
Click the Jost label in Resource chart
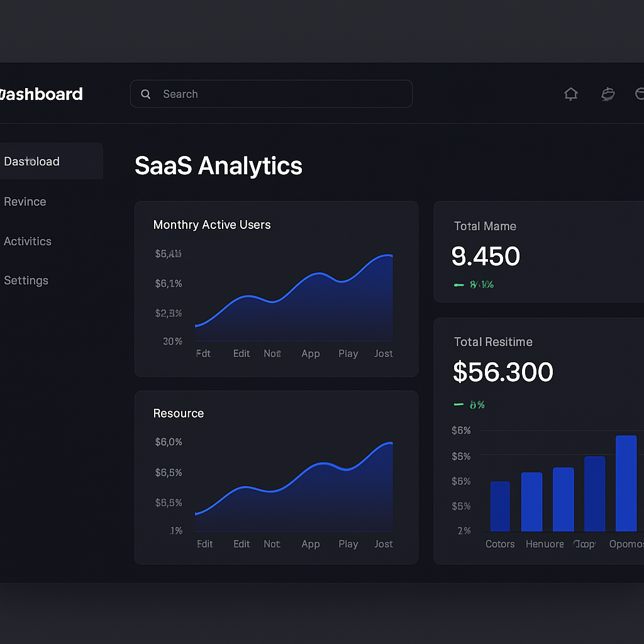pos(384,544)
